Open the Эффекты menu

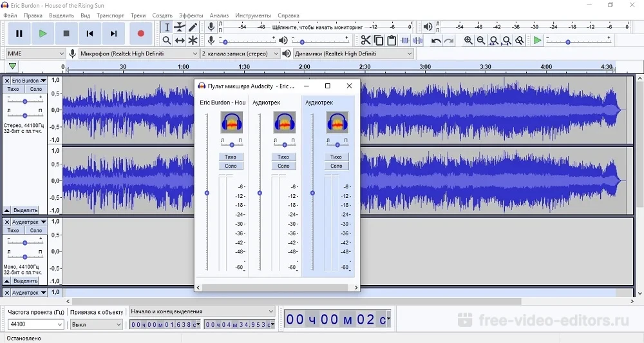point(191,15)
